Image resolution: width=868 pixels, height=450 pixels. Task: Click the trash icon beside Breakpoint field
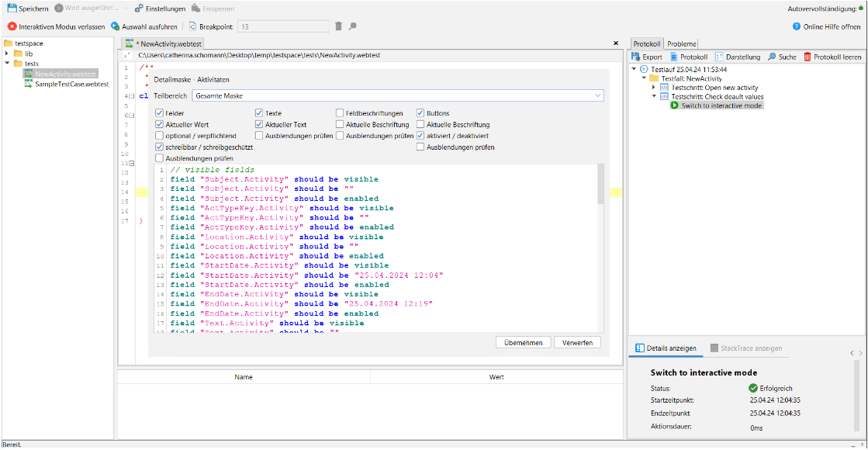(x=338, y=26)
